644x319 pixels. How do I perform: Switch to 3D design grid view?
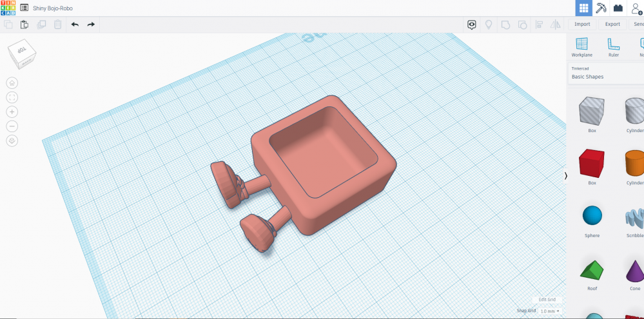click(583, 8)
